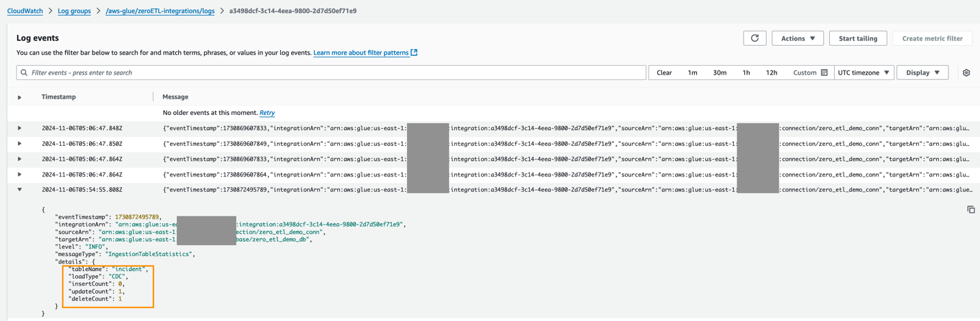The width and height of the screenshot is (980, 321).
Task: Open the Display dropdown
Action: [x=922, y=73]
